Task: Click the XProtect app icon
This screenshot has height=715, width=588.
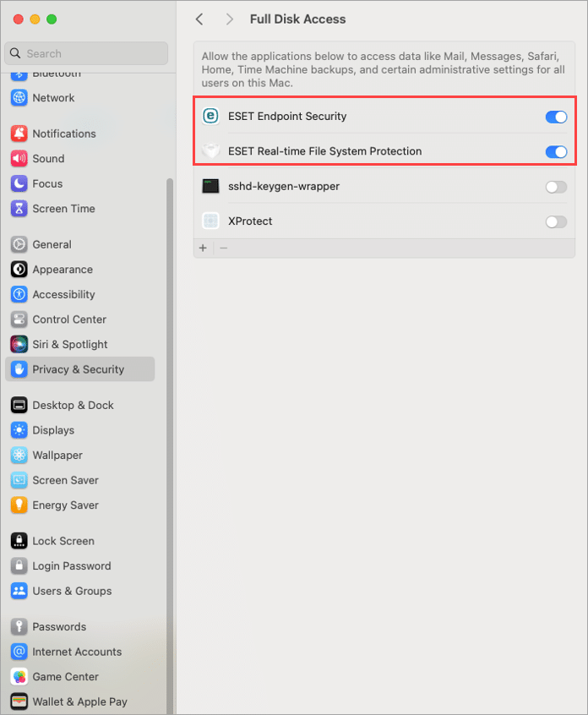Action: click(x=210, y=221)
